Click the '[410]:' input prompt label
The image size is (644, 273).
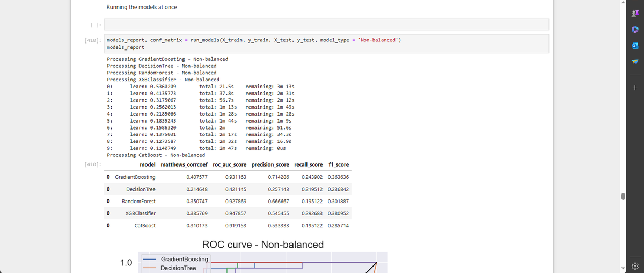coord(93,40)
